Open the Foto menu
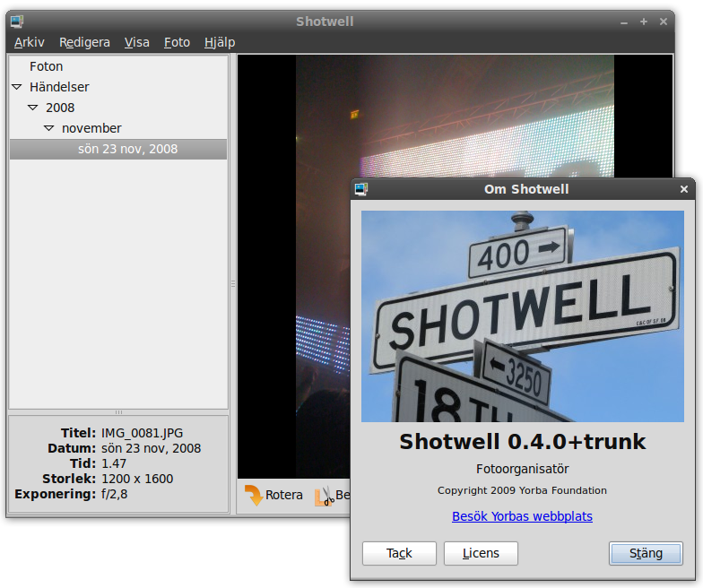 177,42
